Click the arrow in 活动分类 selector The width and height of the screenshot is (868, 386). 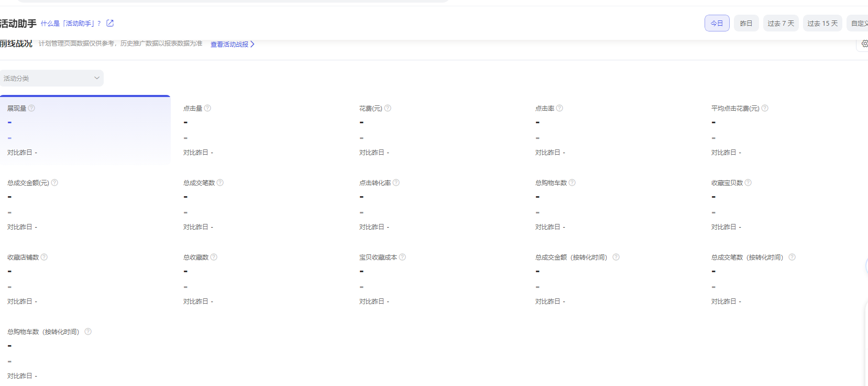97,78
